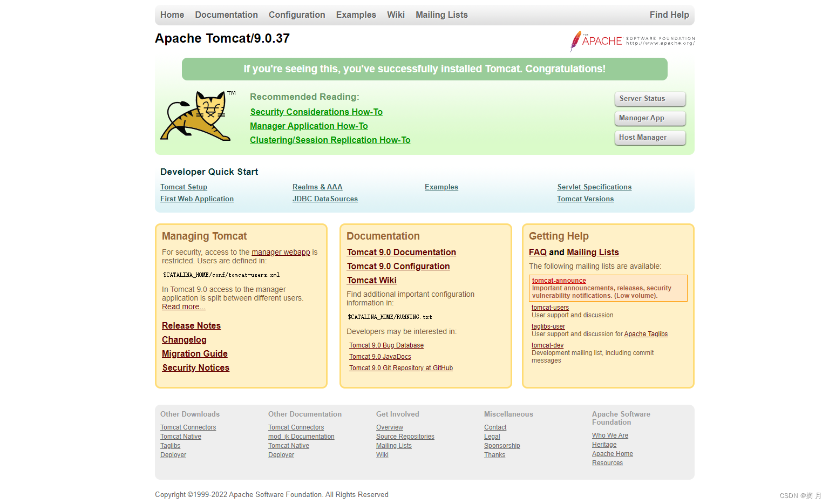This screenshot has width=829, height=504.
Task: Open Tomcat Native under Other Downloads
Action: coord(181,437)
